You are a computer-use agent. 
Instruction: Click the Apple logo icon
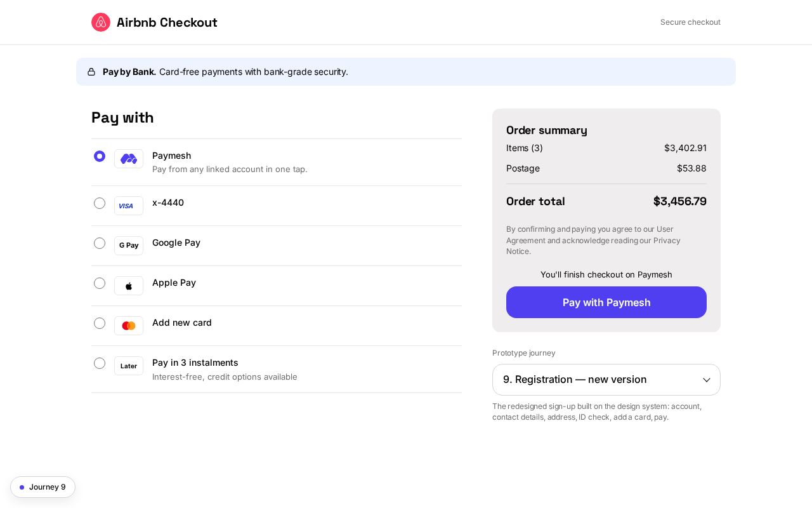(x=129, y=286)
